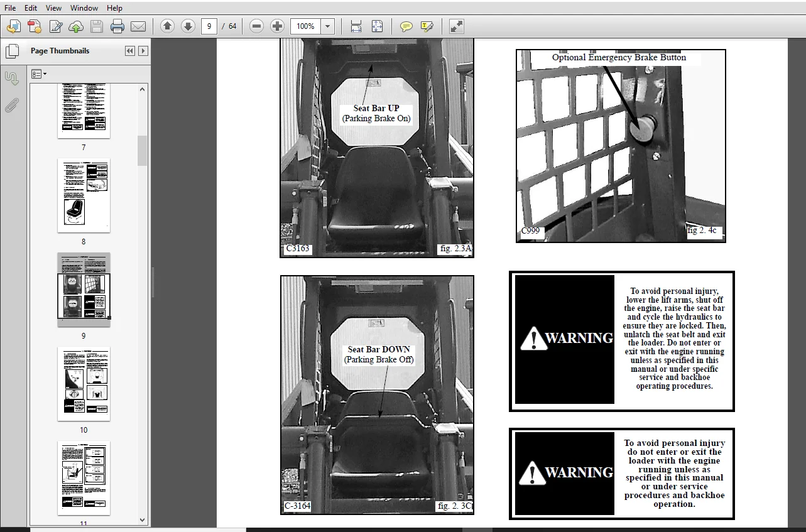This screenshot has width=806, height=532.
Task: Open the zoom level dropdown arrow
Action: pos(327,26)
